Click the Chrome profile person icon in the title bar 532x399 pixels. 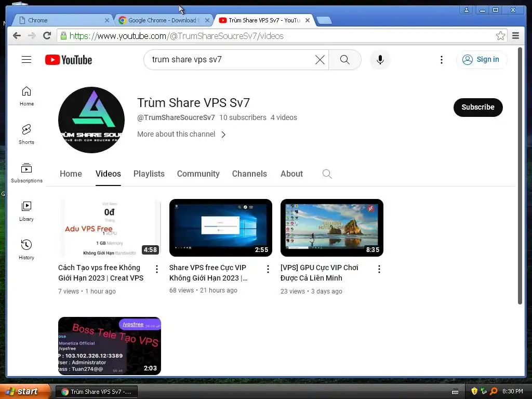(467, 10)
